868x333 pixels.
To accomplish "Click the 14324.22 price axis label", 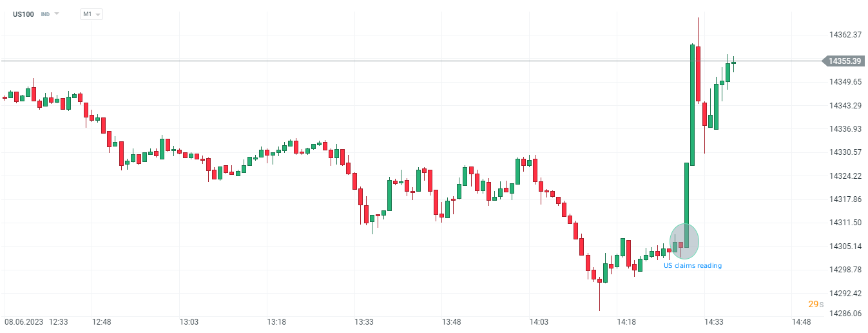I will 845,176.
